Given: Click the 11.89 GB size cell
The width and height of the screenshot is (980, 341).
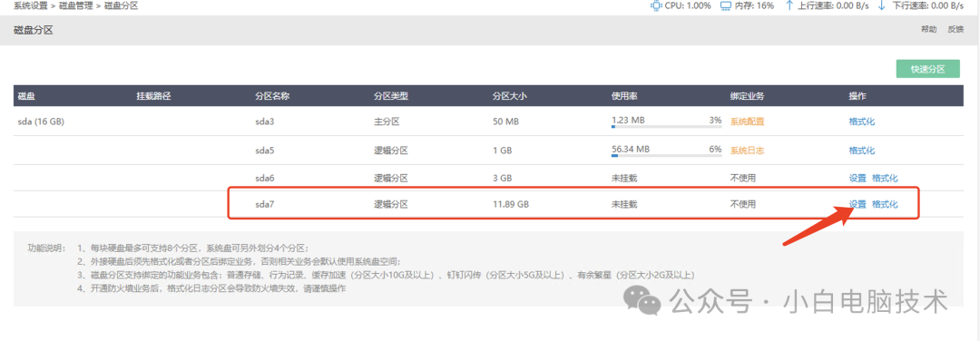Looking at the screenshot, I should [x=511, y=204].
